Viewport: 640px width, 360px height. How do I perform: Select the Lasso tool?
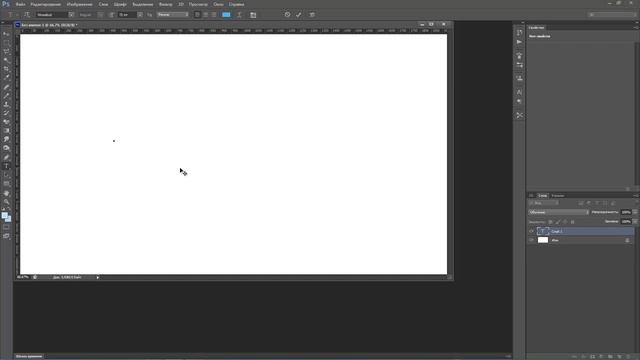click(6, 51)
